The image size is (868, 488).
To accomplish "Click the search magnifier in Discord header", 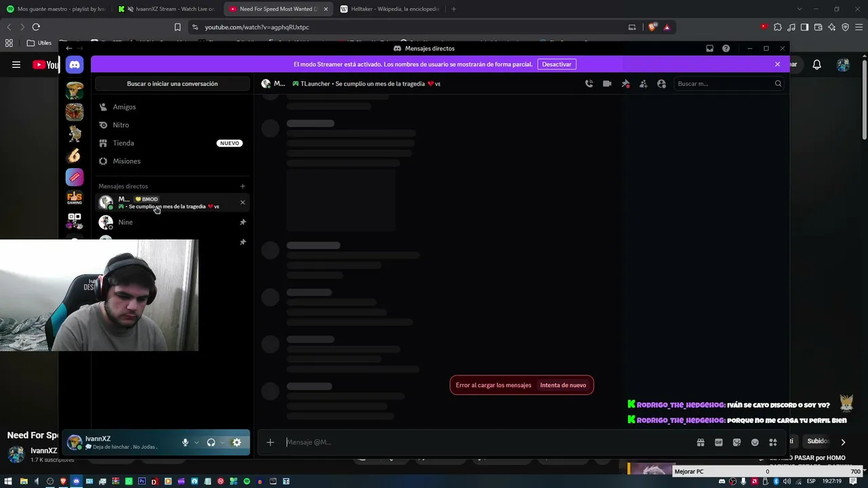I will click(778, 84).
